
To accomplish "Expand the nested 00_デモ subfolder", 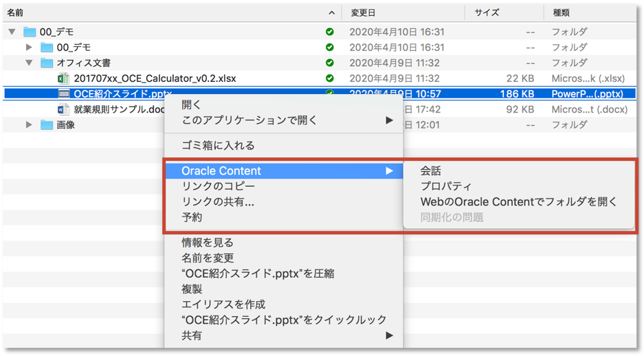I will pyautogui.click(x=29, y=47).
